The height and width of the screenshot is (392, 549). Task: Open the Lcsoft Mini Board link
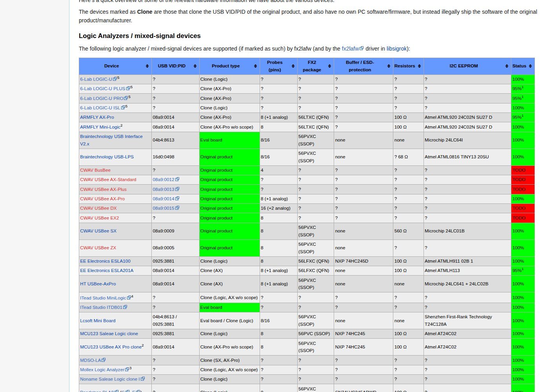coord(98,321)
